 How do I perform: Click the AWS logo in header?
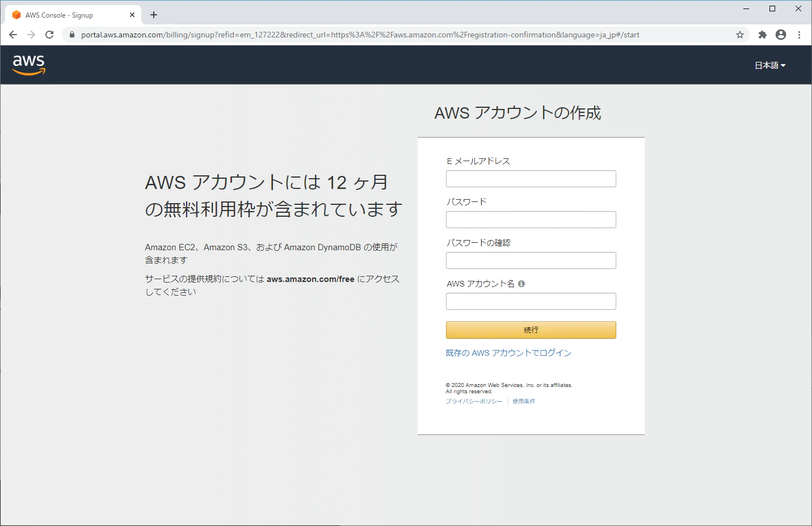[29, 65]
